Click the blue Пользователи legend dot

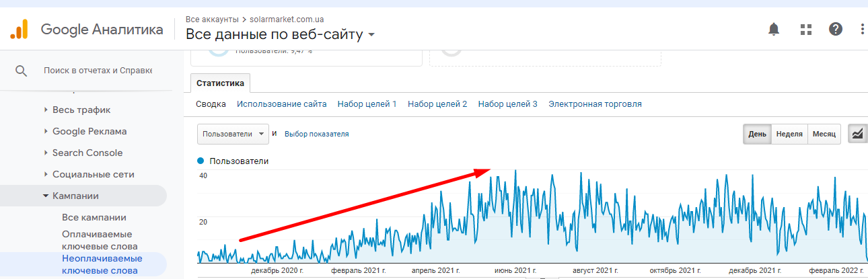[x=201, y=161]
